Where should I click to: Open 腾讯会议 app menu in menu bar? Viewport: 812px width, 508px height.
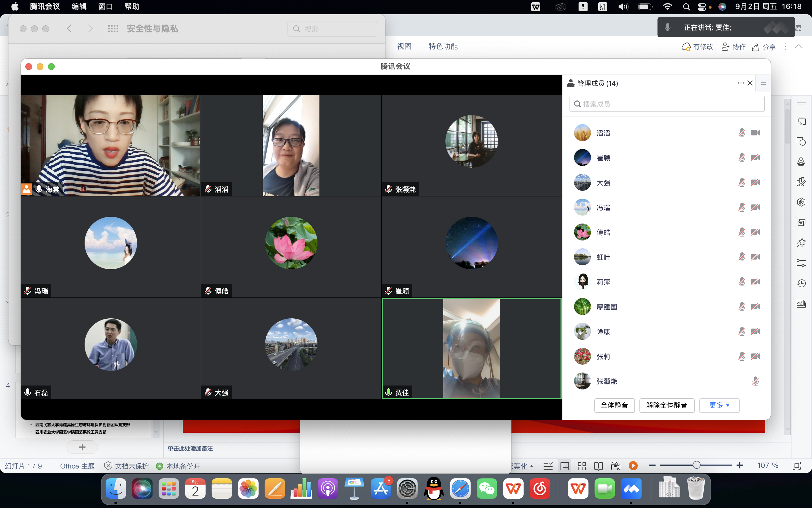[x=45, y=7]
